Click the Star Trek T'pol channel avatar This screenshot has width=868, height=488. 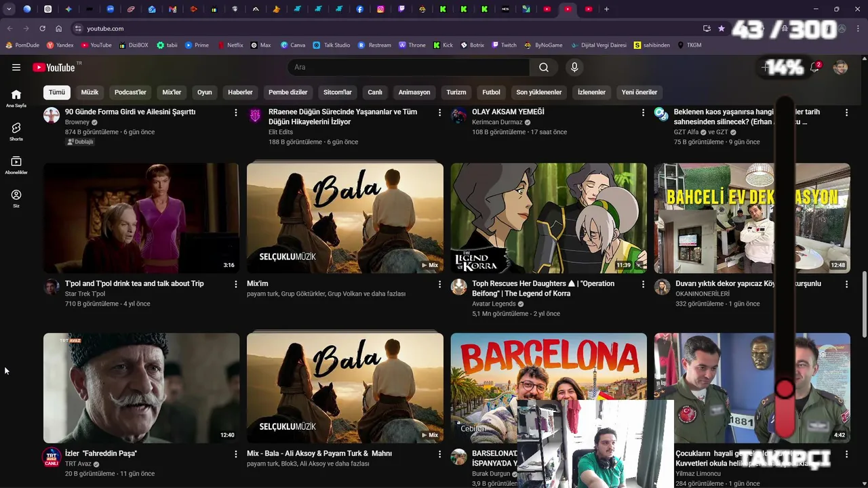point(52,287)
